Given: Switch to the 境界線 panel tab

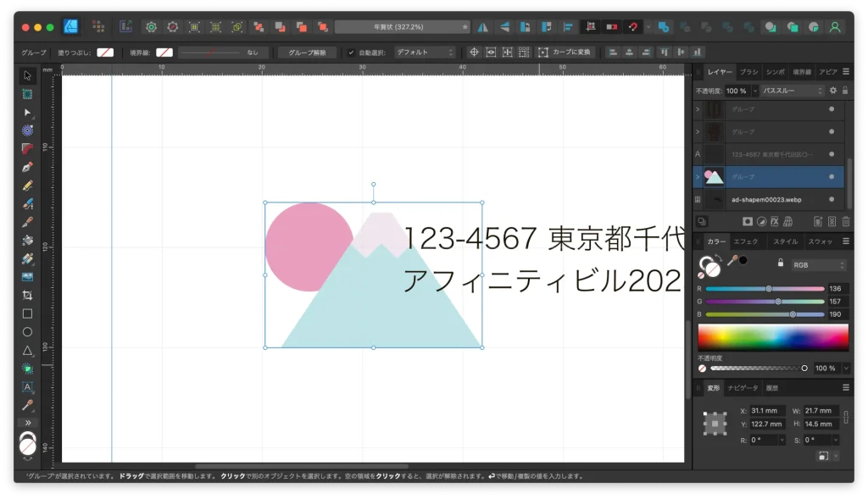Looking at the screenshot, I should (802, 72).
